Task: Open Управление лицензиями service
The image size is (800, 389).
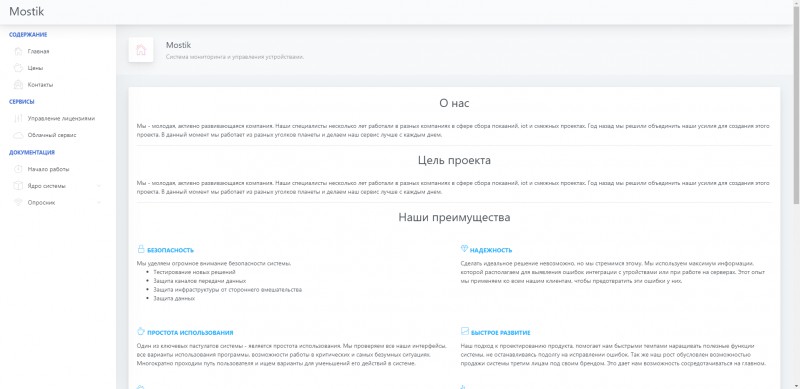Action: [61, 118]
